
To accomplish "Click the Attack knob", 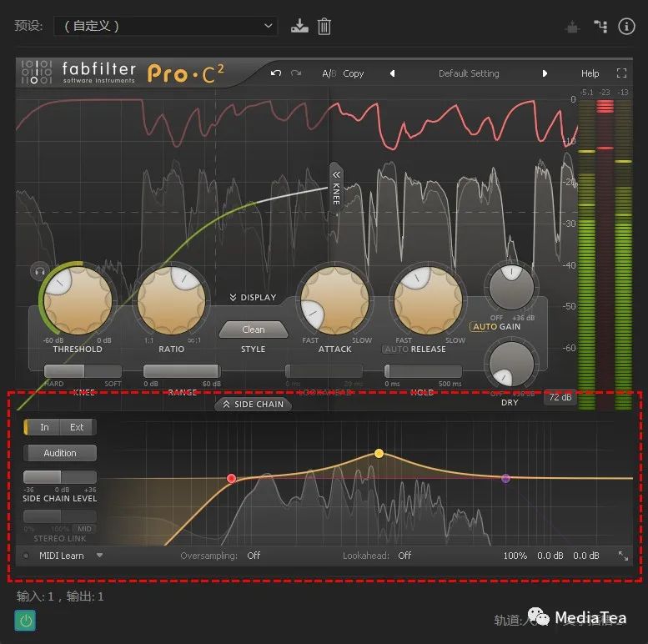I will (334, 300).
